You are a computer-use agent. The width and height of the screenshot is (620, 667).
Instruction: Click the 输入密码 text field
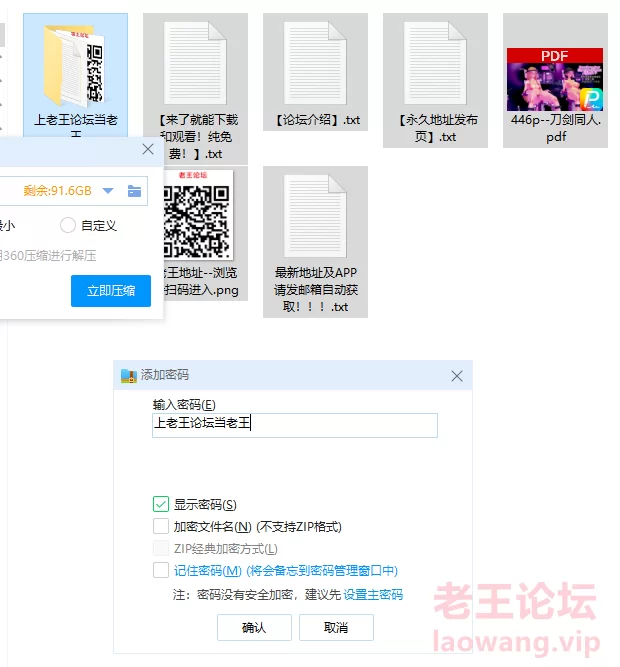point(294,424)
